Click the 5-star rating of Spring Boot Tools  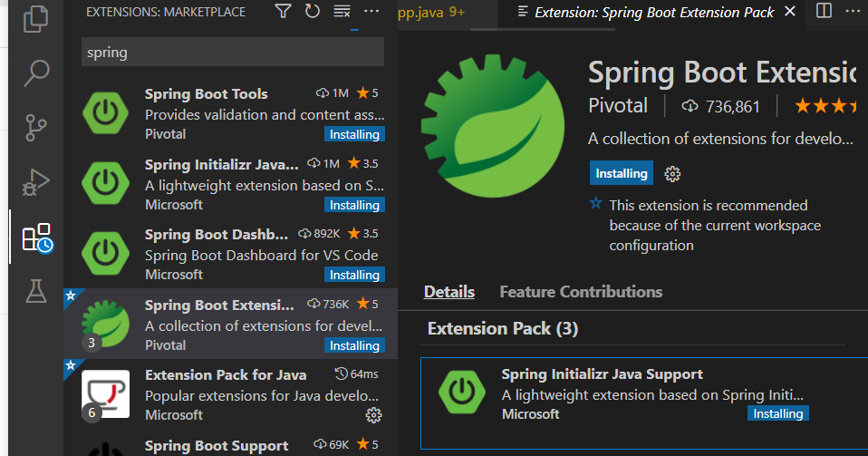368,93
